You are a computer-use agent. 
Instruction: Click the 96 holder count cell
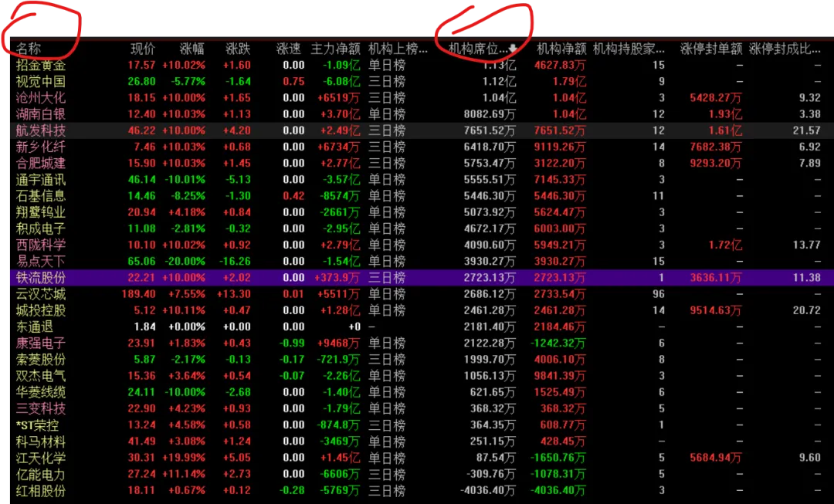coord(659,294)
